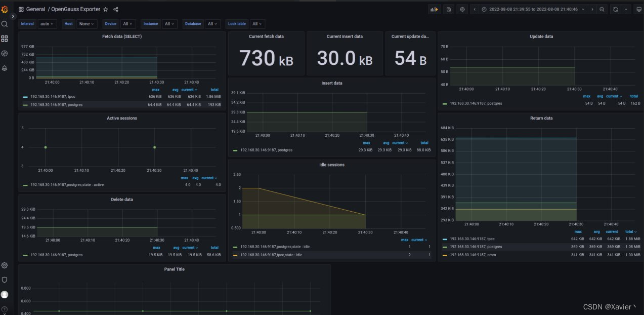
Task: Sort Fetch data legend by total column
Action: (x=214, y=90)
